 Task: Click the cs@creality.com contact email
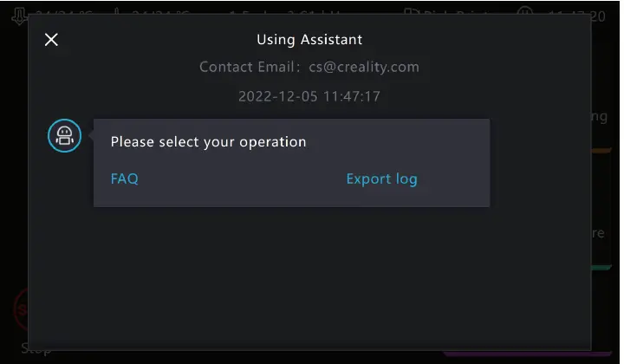click(364, 68)
